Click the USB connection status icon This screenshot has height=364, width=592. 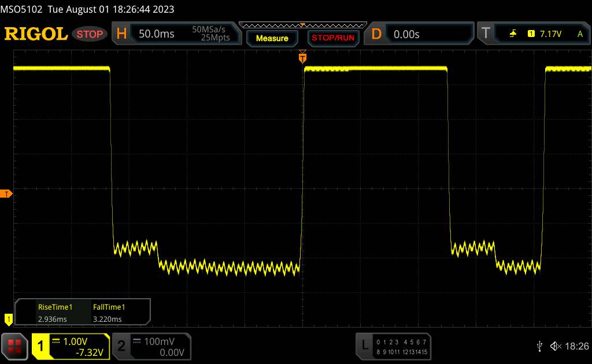[x=540, y=346]
